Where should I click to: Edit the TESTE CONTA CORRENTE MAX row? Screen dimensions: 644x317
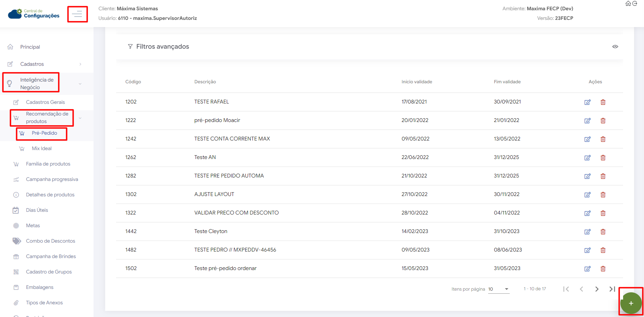click(x=587, y=139)
